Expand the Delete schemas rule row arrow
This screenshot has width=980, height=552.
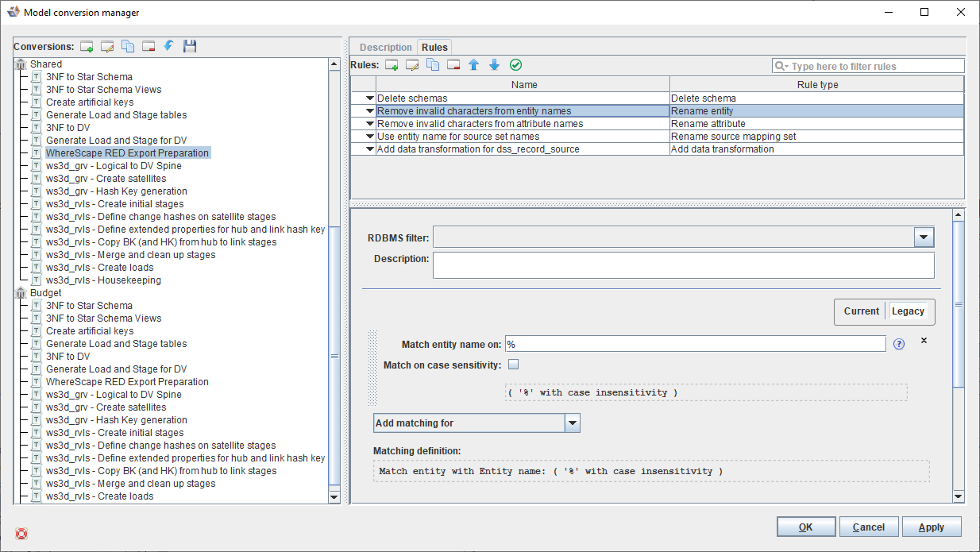point(369,98)
